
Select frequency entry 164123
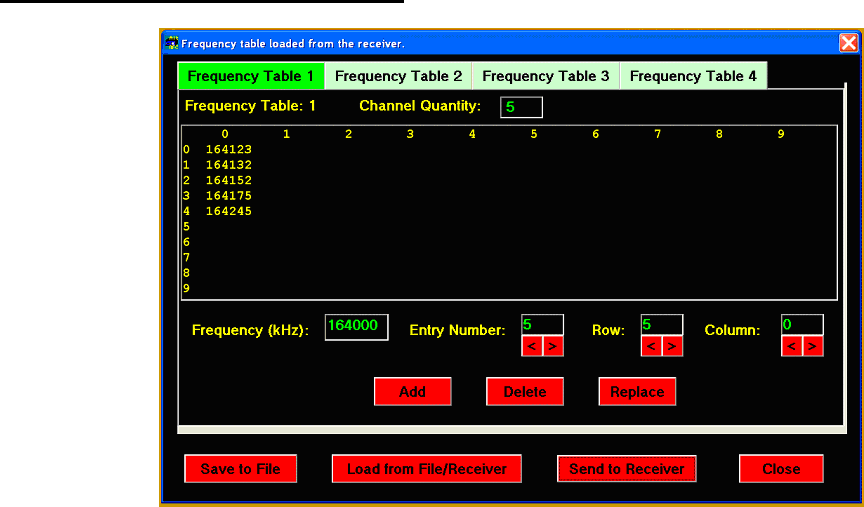[229, 149]
